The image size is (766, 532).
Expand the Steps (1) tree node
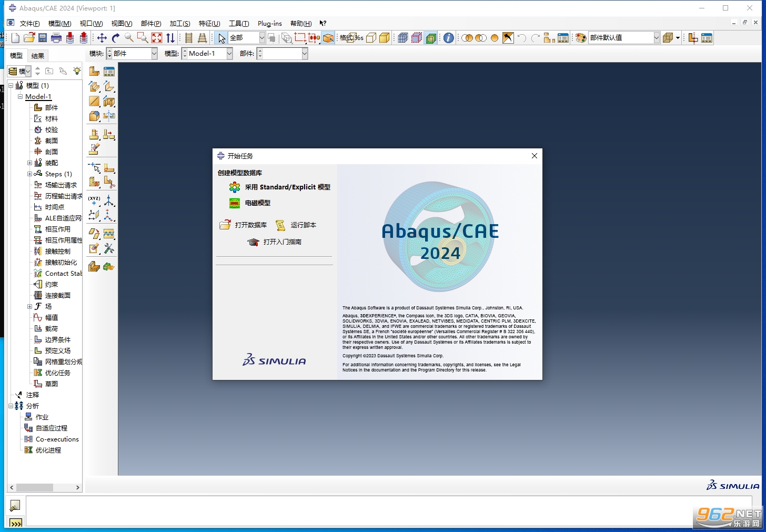(29, 174)
